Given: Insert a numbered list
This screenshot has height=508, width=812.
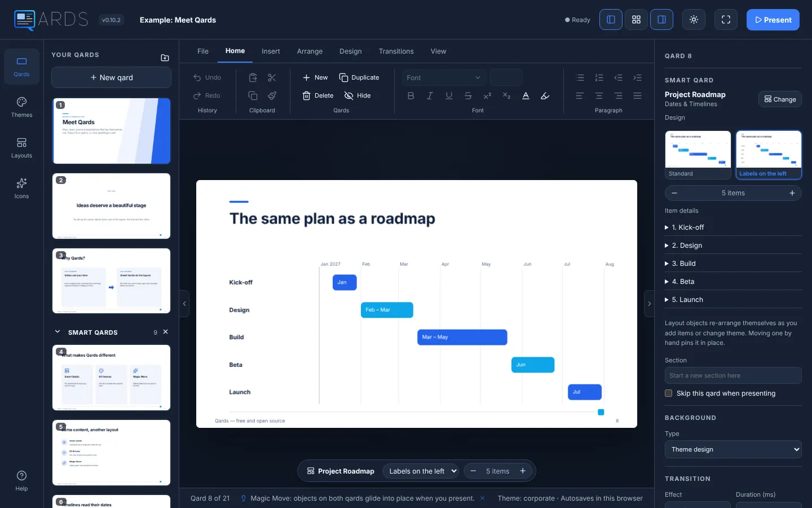Looking at the screenshot, I should pos(599,77).
